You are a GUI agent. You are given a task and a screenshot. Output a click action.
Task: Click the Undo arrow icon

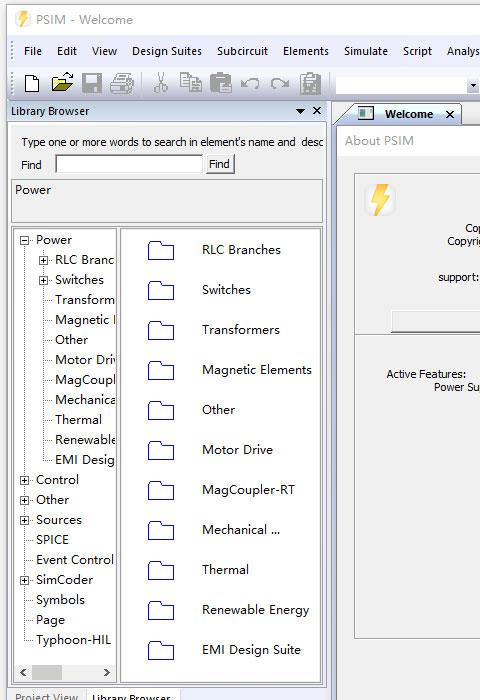[x=250, y=83]
